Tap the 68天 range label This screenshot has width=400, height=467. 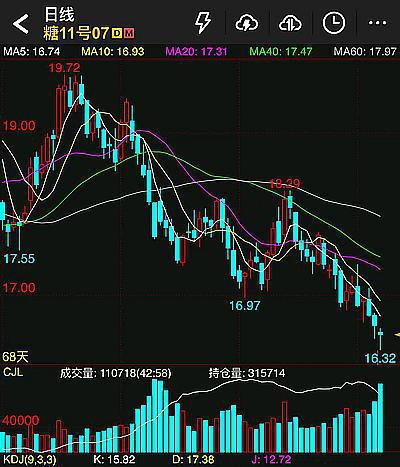click(15, 357)
